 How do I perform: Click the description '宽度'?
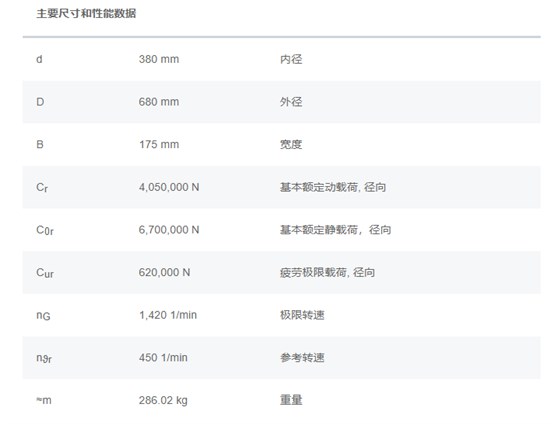point(291,144)
